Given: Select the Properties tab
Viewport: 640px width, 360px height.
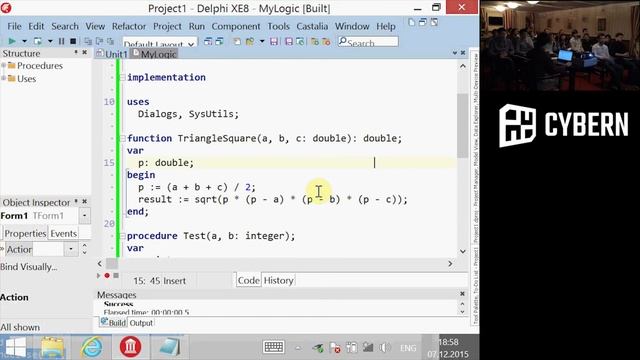Looking at the screenshot, I should [x=25, y=233].
